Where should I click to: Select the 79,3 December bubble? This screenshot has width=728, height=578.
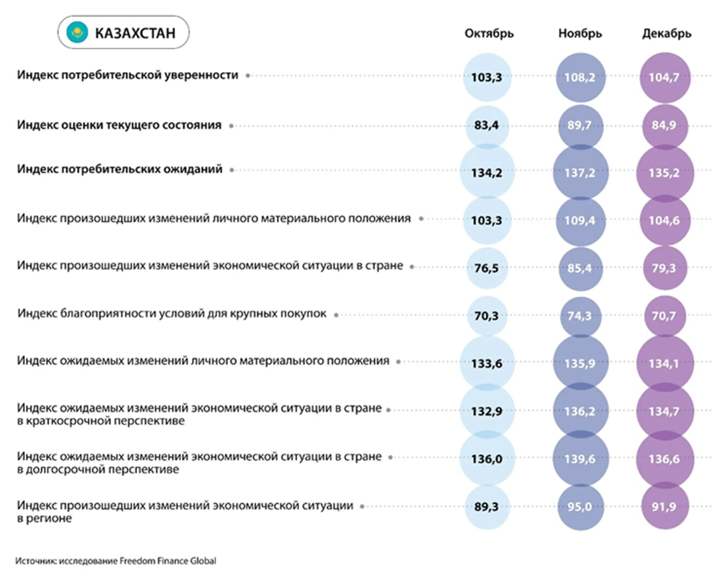[x=665, y=268]
